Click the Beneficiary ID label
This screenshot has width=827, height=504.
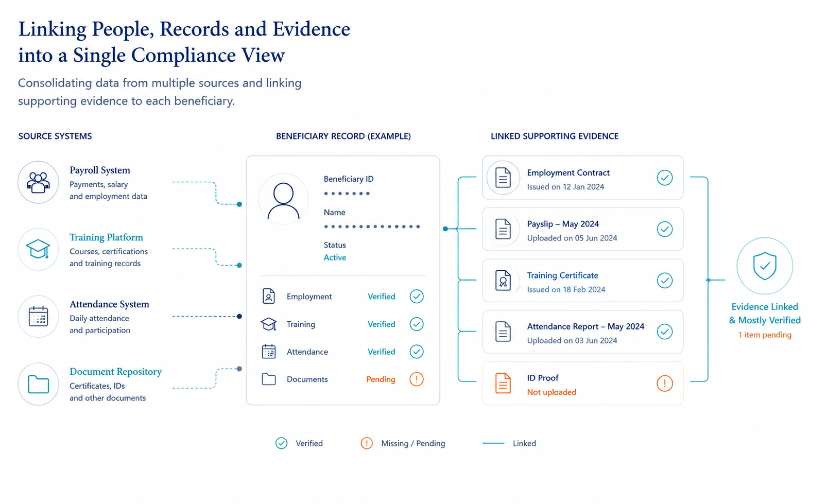(x=349, y=179)
